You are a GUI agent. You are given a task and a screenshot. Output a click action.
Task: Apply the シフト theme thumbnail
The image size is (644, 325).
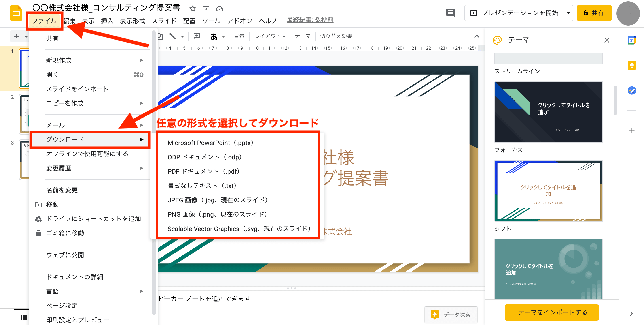[x=549, y=191]
